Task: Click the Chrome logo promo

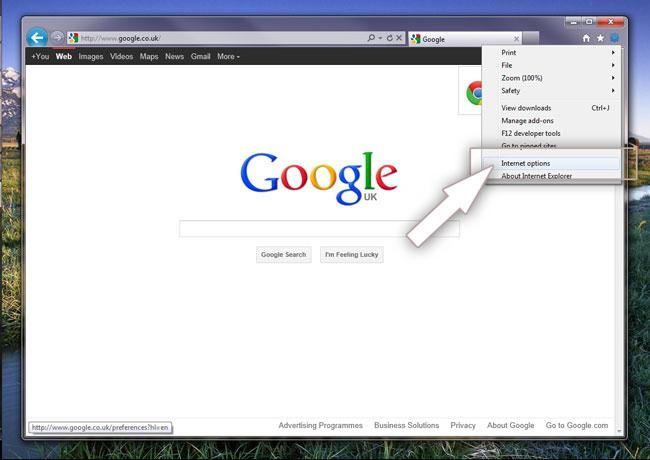Action: 473,92
